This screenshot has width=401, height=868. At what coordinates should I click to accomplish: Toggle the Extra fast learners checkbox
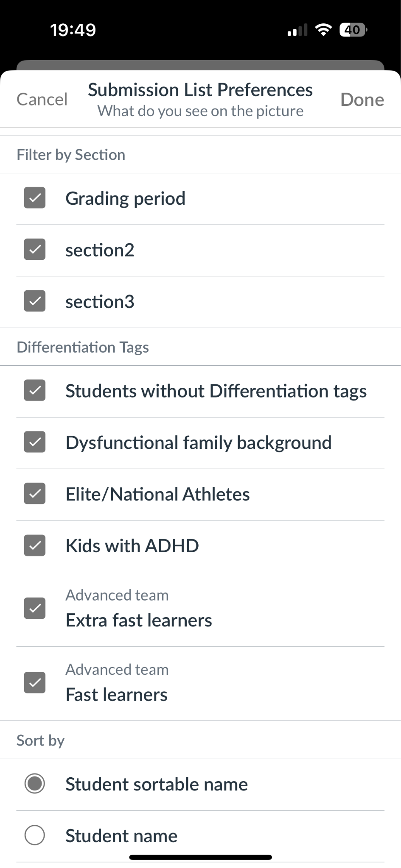tap(35, 609)
